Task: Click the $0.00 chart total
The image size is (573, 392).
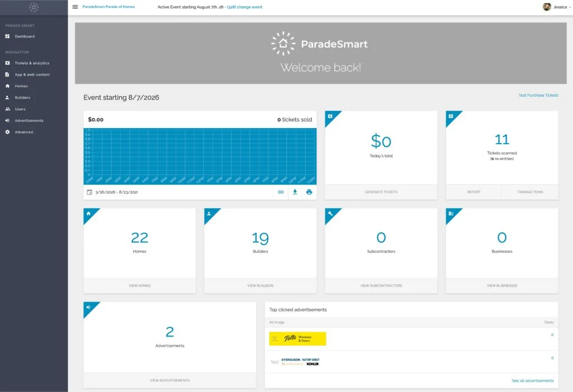Action: point(96,120)
